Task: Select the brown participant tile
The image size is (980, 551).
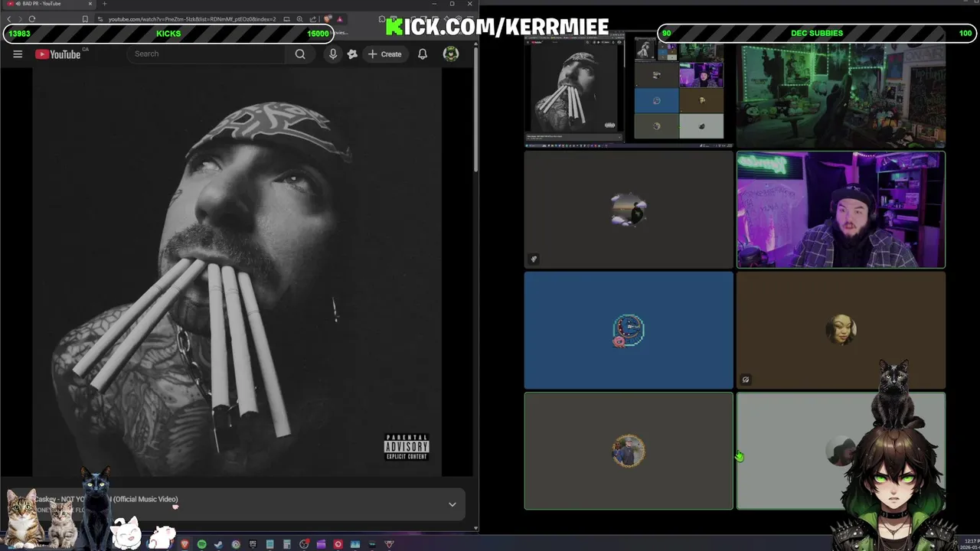Action: pyautogui.click(x=841, y=330)
